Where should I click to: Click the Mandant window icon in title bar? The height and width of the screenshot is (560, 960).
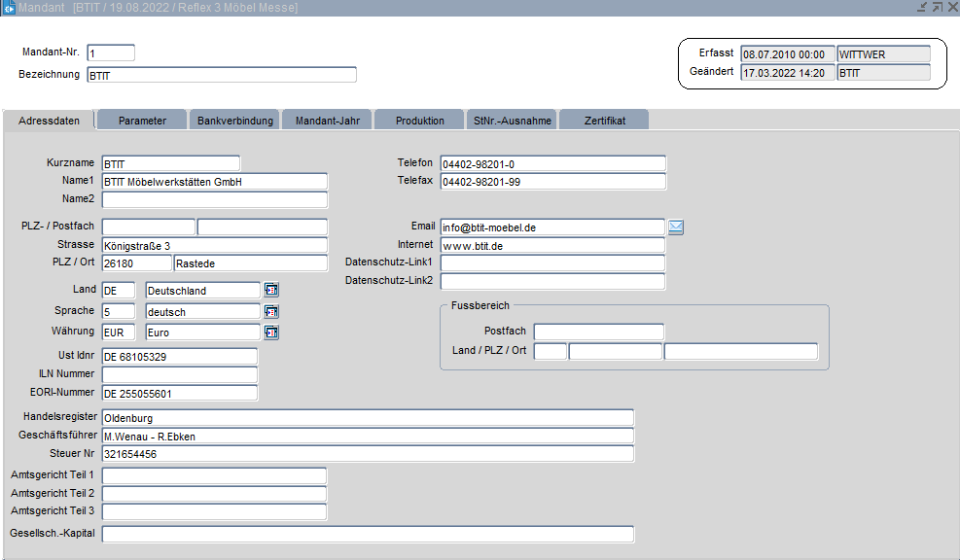pos(8,8)
